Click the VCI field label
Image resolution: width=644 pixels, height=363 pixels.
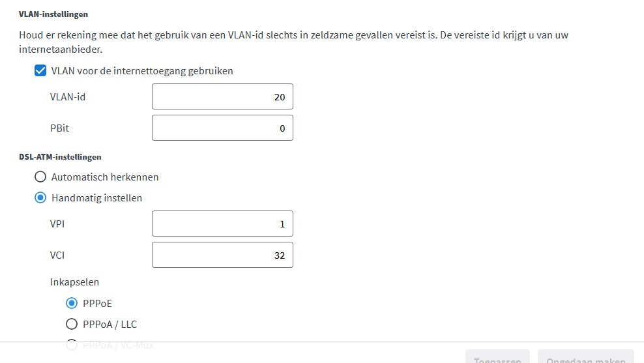(57, 255)
